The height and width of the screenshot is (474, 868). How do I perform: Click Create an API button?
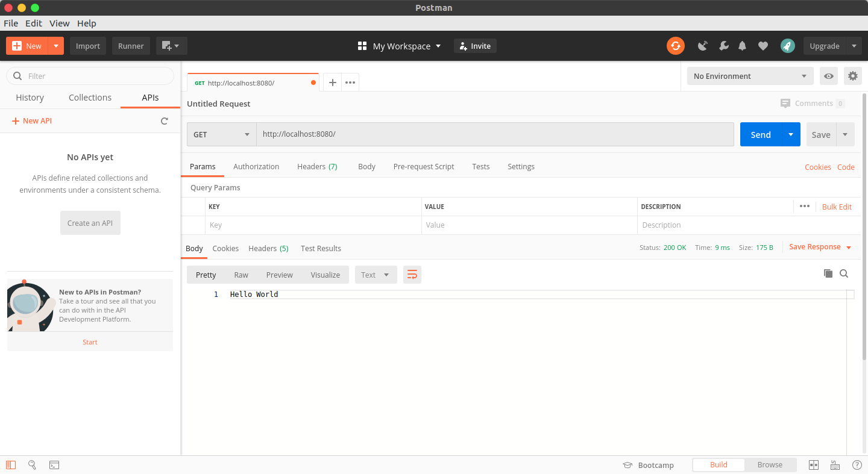tap(90, 223)
